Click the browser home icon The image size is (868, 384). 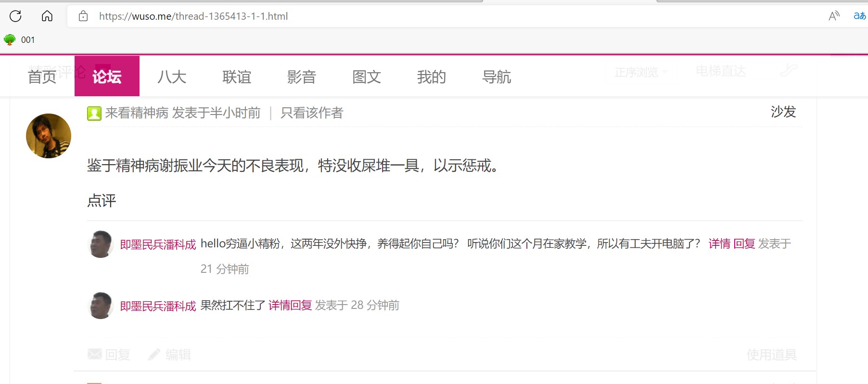tap(47, 16)
